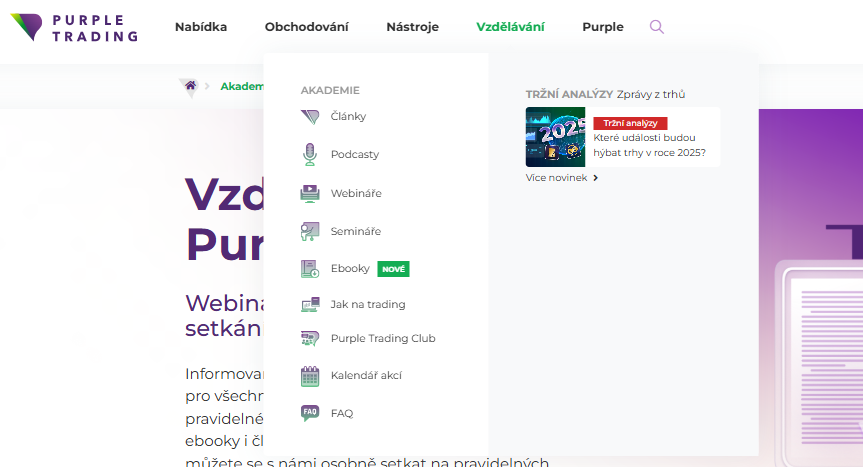863x467 pixels.
Task: Open the 2025 market analysis thumbnail
Action: (555, 137)
